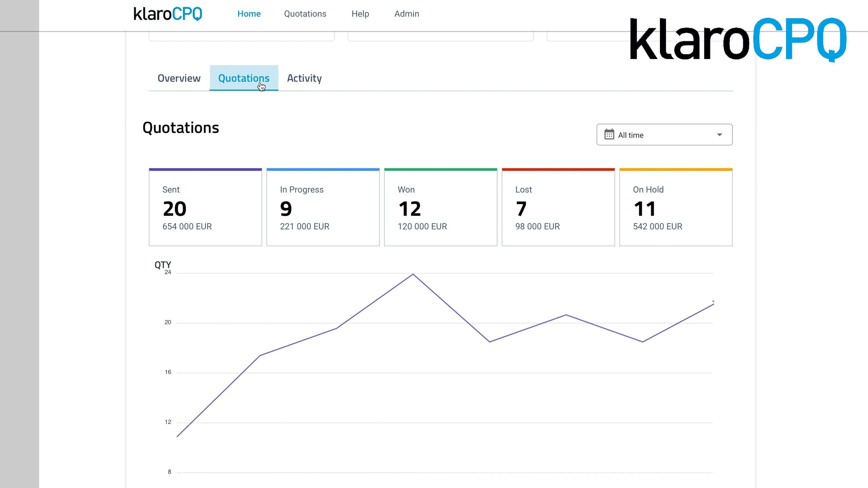
Task: Click the chevron arrow on the time filter
Action: point(720,135)
